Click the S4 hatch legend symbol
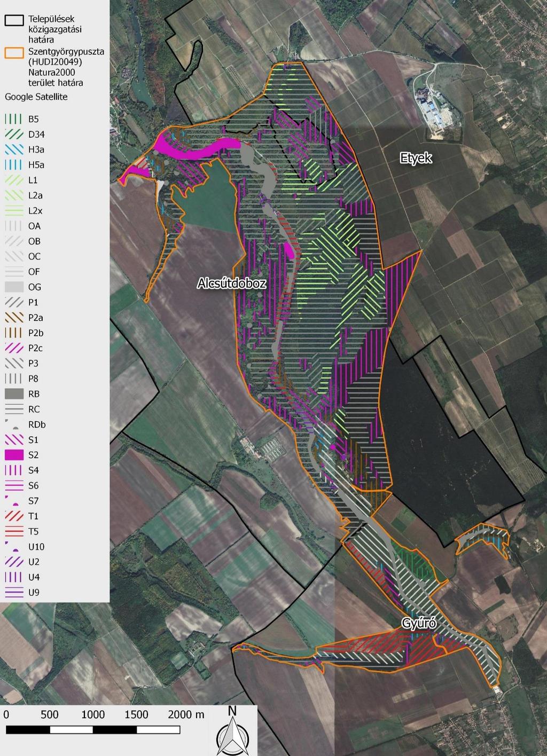 point(14,470)
